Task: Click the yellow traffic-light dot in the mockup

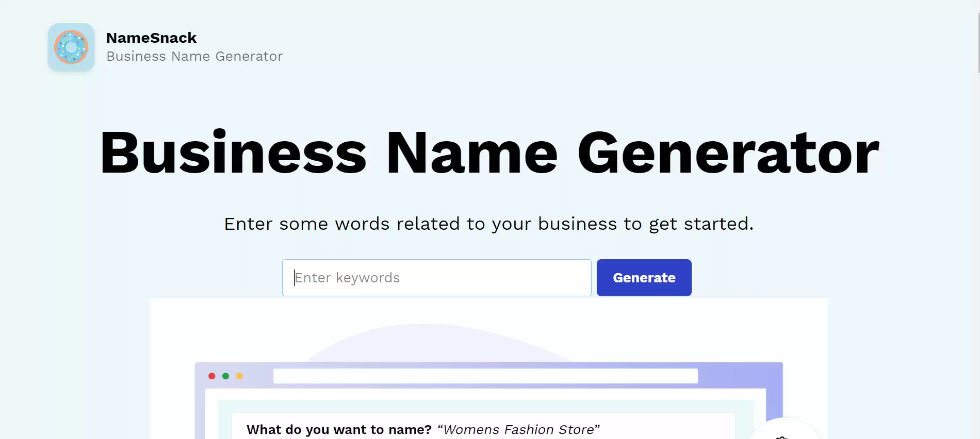Action: tap(239, 376)
